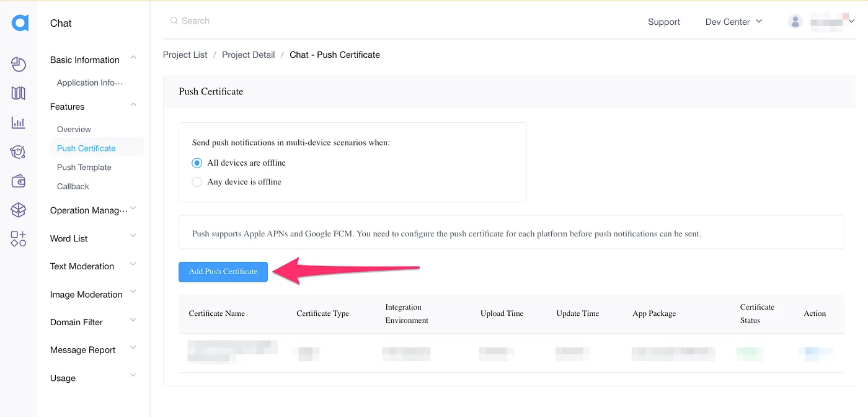This screenshot has width=868, height=417.
Task: Select 'Any device is offline' radio option
Action: pos(197,182)
